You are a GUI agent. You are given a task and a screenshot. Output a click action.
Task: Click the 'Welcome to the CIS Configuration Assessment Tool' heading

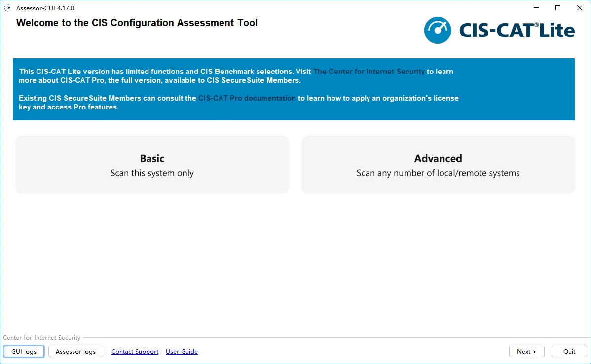coord(137,23)
